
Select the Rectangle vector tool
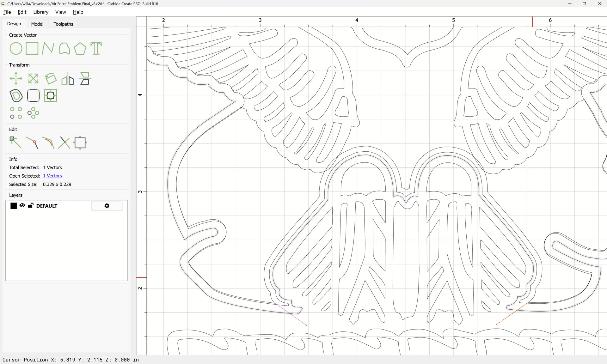point(32,49)
